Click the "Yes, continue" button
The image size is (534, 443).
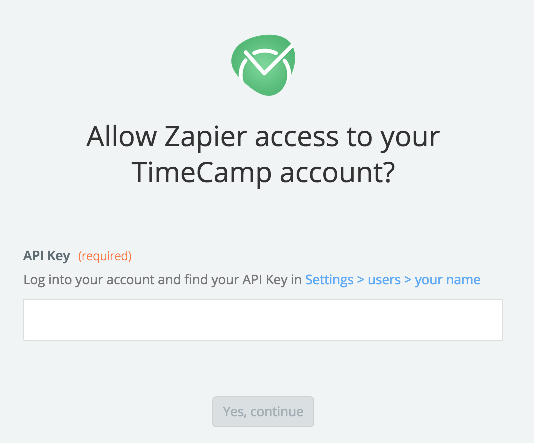click(x=263, y=411)
